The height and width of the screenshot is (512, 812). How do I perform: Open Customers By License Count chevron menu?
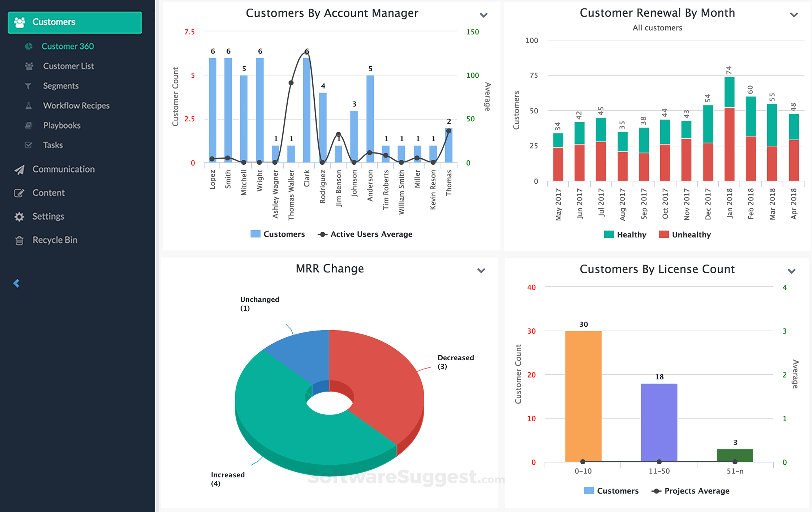coord(791,271)
